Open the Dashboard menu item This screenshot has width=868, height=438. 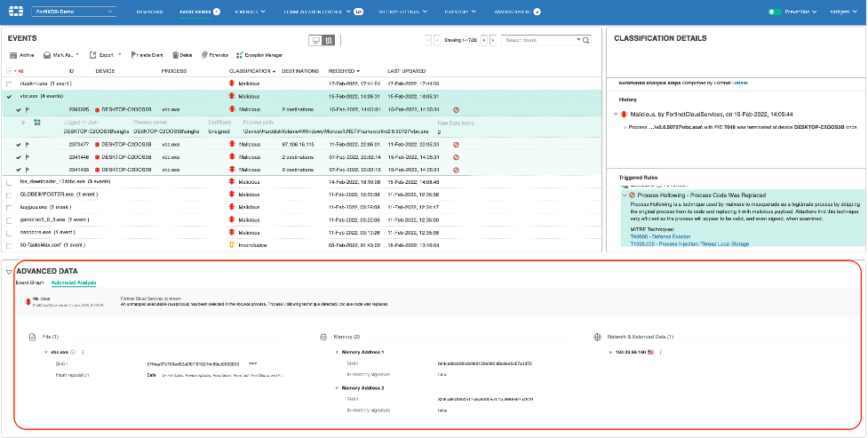pos(148,12)
